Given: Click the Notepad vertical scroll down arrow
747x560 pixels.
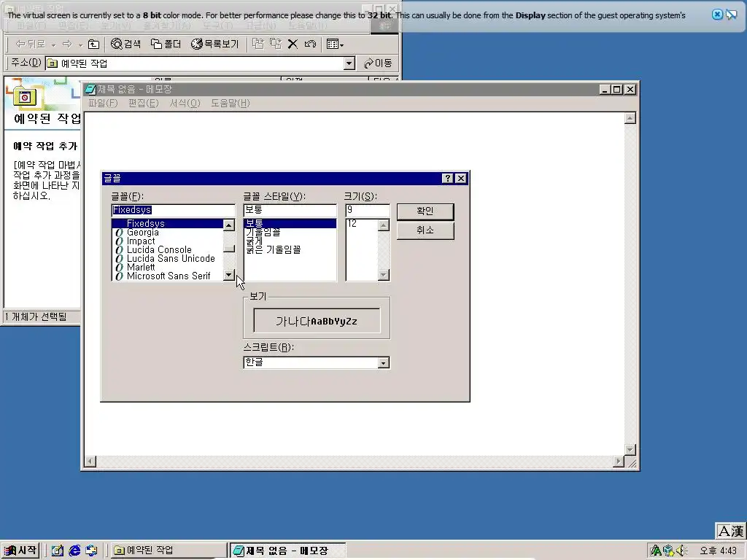Looking at the screenshot, I should (630, 449).
